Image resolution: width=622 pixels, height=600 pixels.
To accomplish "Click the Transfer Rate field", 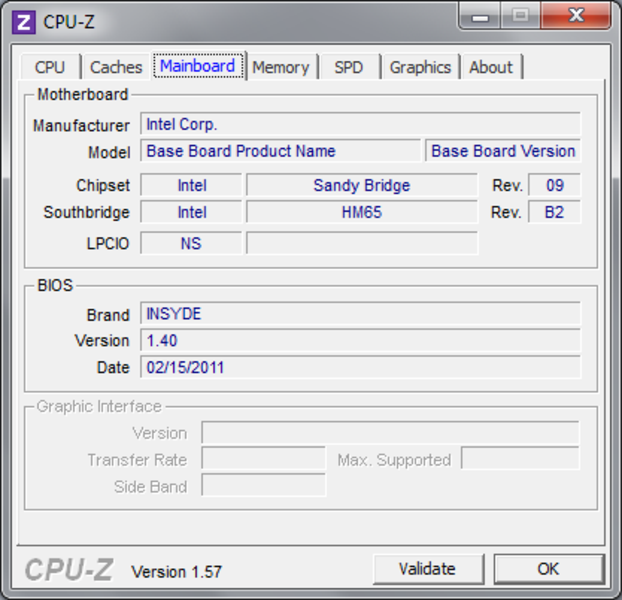I will pos(263,458).
